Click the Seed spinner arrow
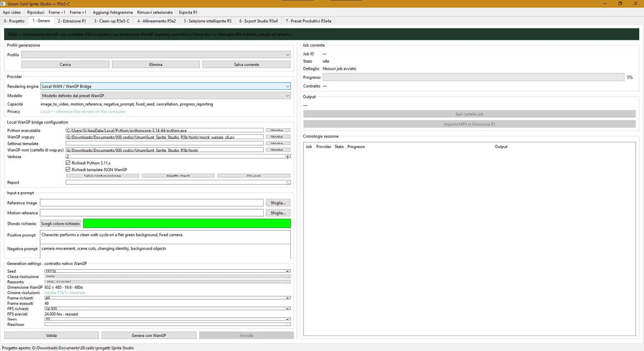The width and height of the screenshot is (644, 351). pyautogui.click(x=288, y=271)
